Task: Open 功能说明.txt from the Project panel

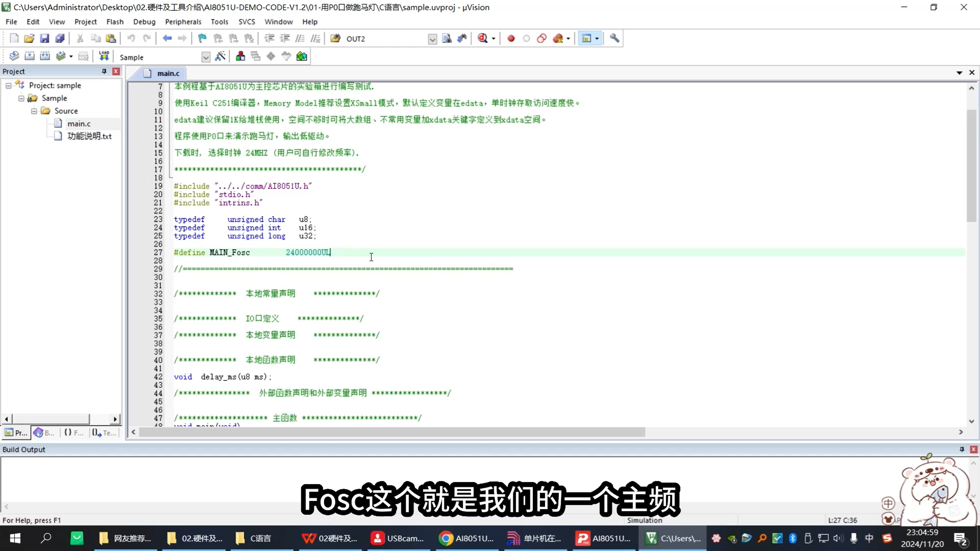Action: [x=90, y=136]
